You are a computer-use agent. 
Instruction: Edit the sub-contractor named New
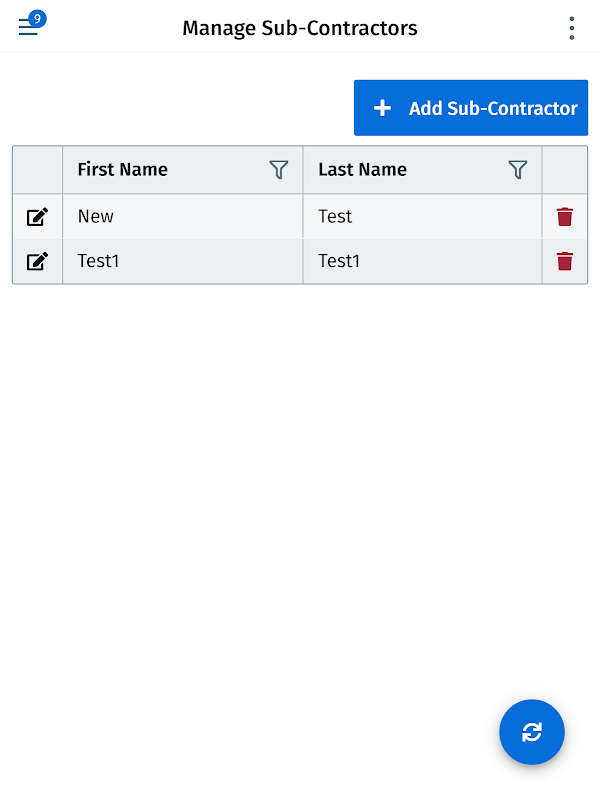37,217
